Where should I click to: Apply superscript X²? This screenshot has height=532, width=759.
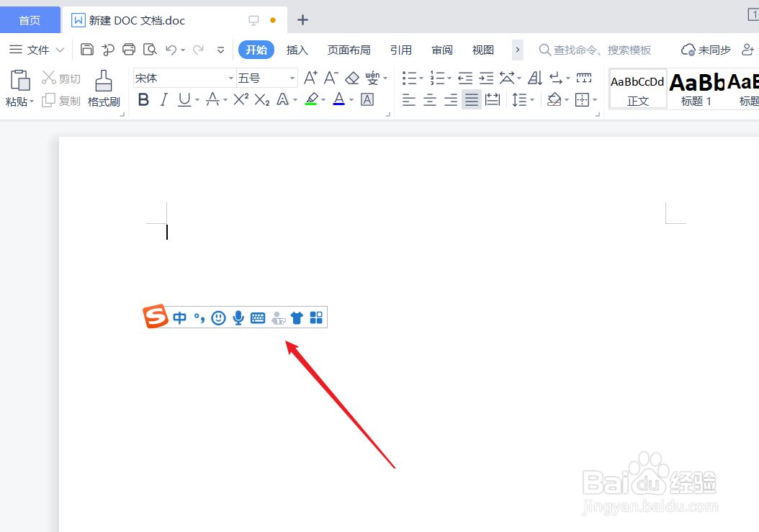coord(241,100)
